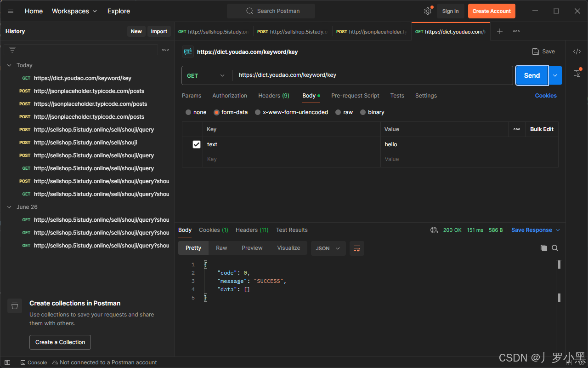Go to Explore in top navigation

click(119, 11)
